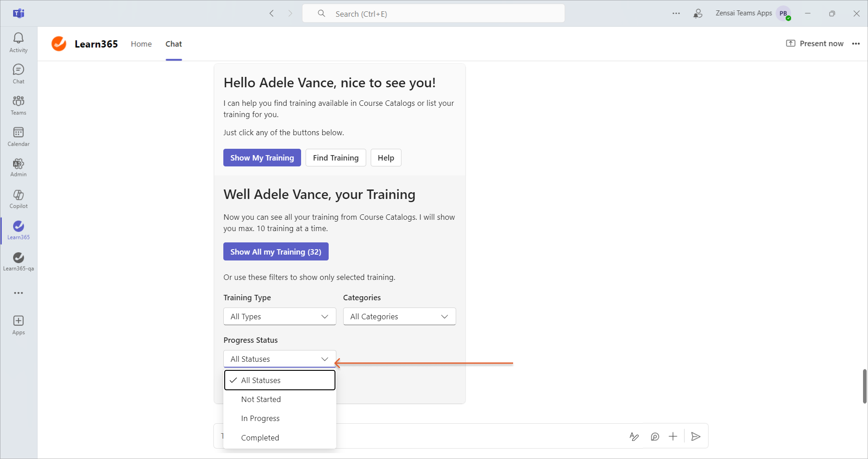Switch to the Home tab

point(141,44)
